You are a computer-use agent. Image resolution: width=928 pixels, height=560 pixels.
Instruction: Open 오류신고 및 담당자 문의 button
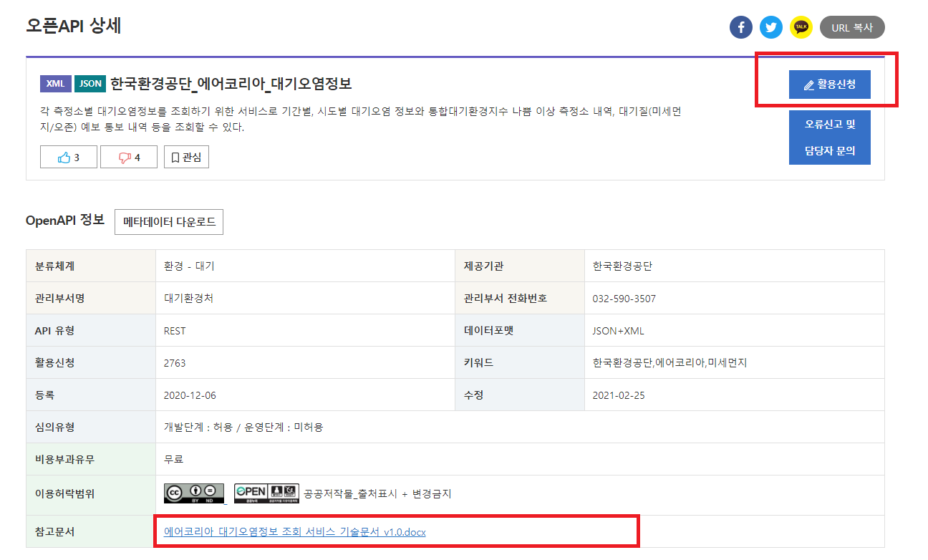(x=830, y=137)
